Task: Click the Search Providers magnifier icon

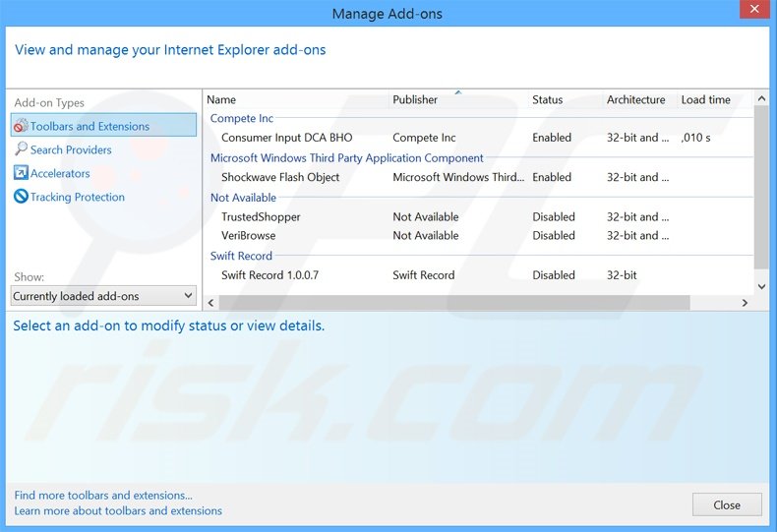Action: click(x=21, y=149)
